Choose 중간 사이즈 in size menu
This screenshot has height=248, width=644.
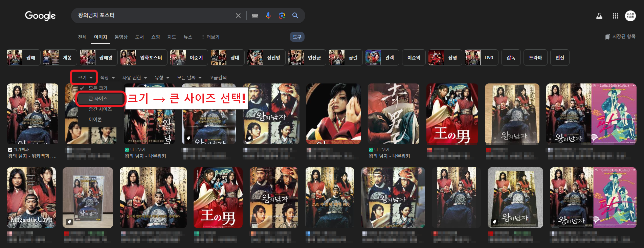click(x=100, y=109)
